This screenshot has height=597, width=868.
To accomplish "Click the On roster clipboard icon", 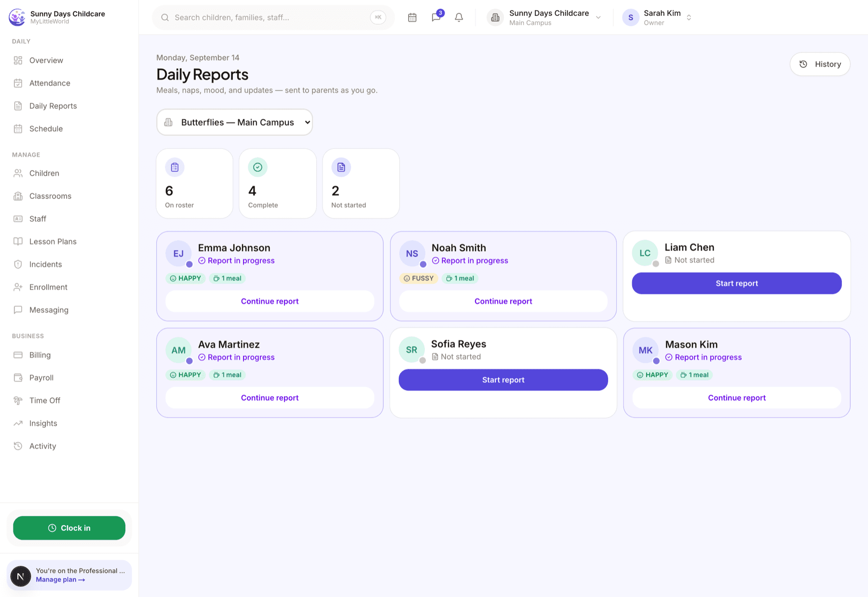I will click(175, 167).
